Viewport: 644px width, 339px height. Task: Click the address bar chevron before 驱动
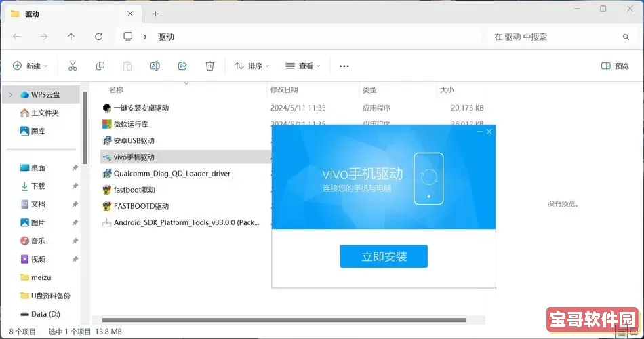145,37
